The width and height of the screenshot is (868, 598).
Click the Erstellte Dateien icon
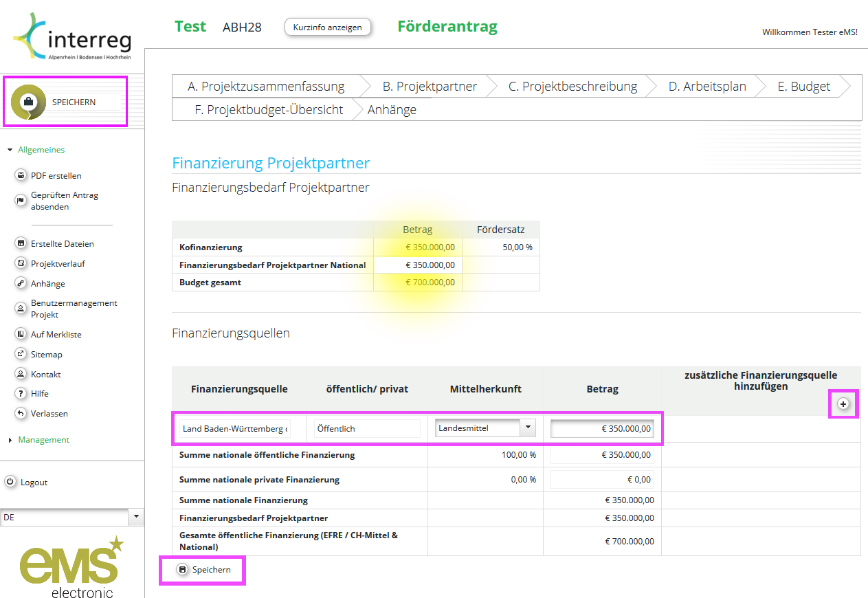[x=21, y=243]
